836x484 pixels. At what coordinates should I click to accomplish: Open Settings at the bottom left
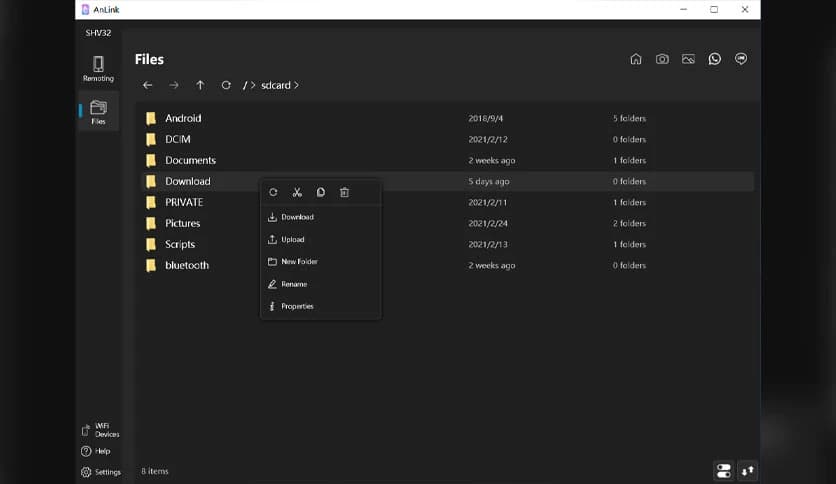100,472
